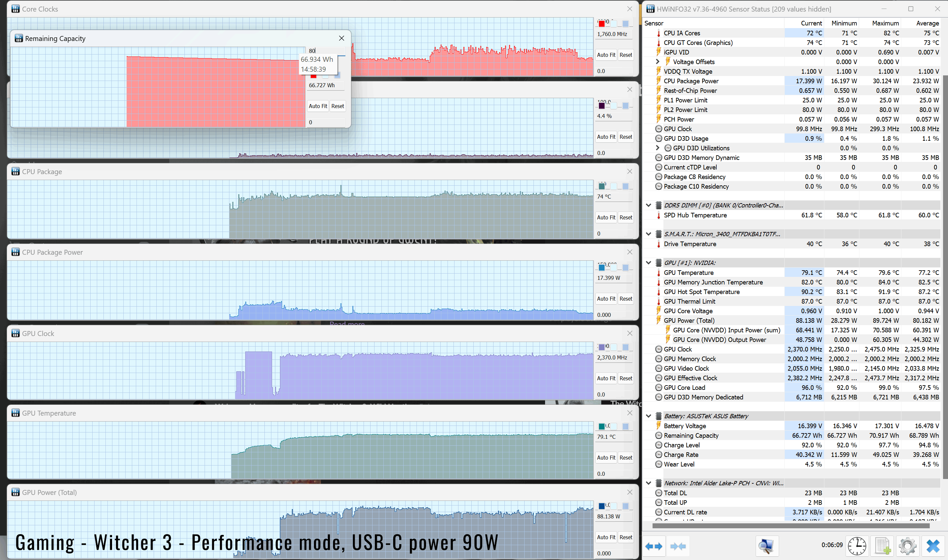Open the remote monitor magnifier icon in HWiNFO
This screenshot has width=948, height=560.
point(767,546)
